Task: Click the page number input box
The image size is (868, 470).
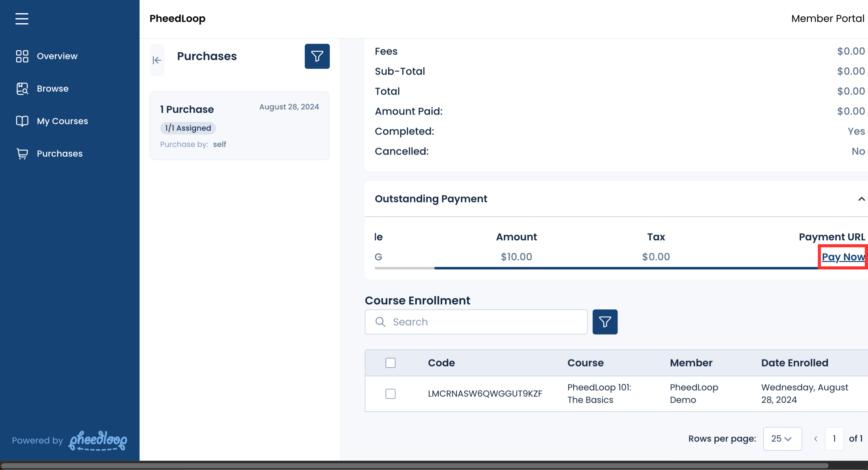Action: [834, 438]
